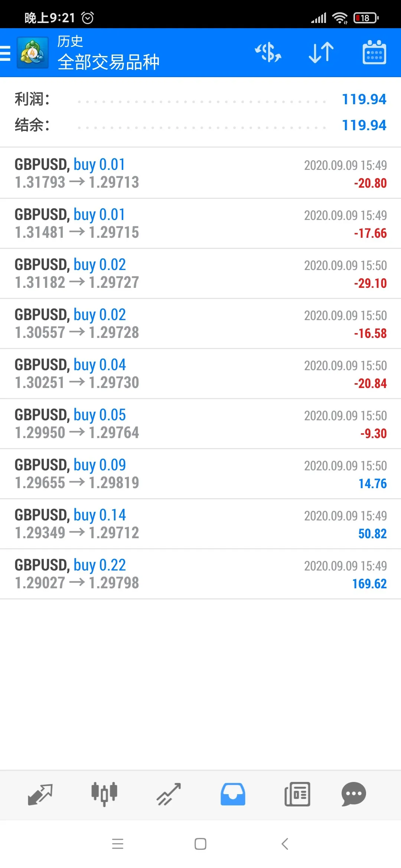Open the trade with -29.10 loss
The image size is (401, 868).
pyautogui.click(x=200, y=273)
